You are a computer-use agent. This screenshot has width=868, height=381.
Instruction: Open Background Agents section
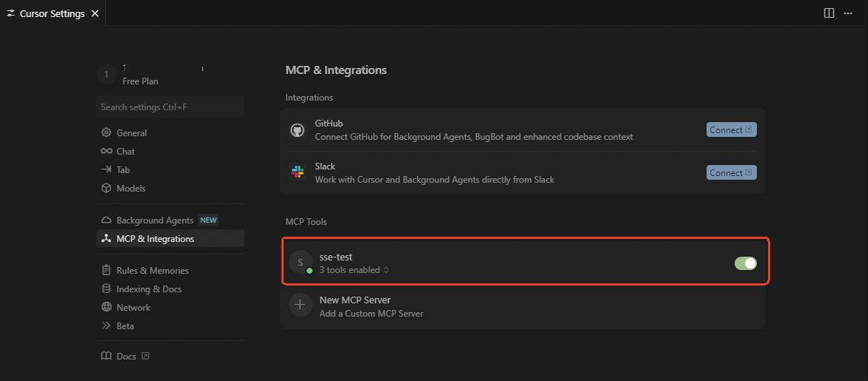[x=170, y=220]
